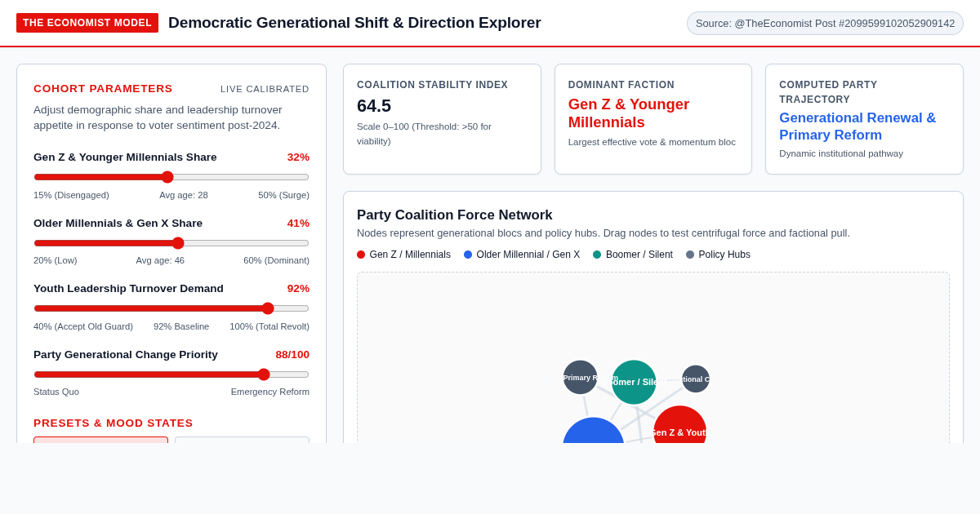
Task: Click the page title Democratic Generational Shift & Direction Explorer
Action: tap(354, 23)
